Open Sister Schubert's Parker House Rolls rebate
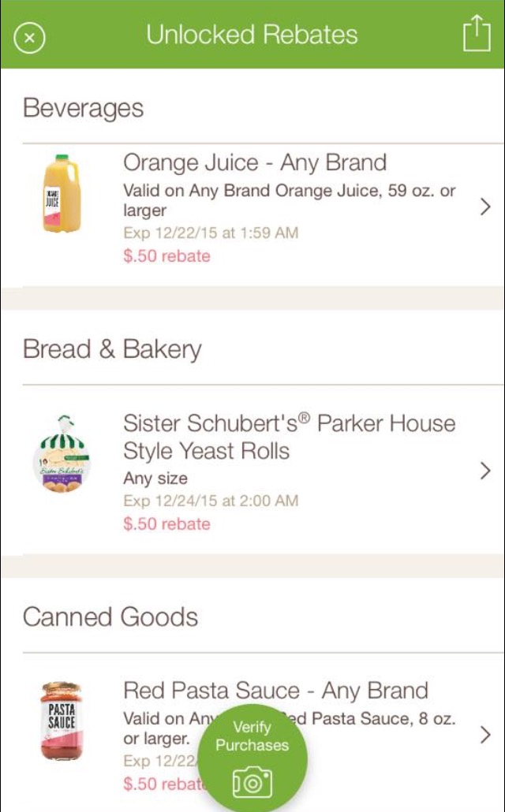The height and width of the screenshot is (812, 505). 289,437
